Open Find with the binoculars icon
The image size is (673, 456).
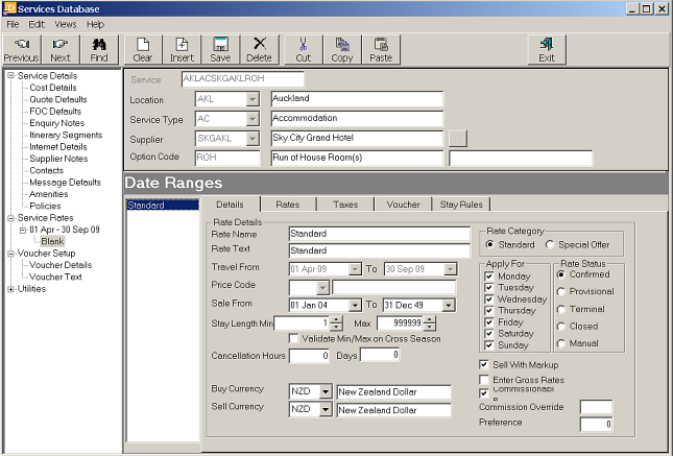98,49
